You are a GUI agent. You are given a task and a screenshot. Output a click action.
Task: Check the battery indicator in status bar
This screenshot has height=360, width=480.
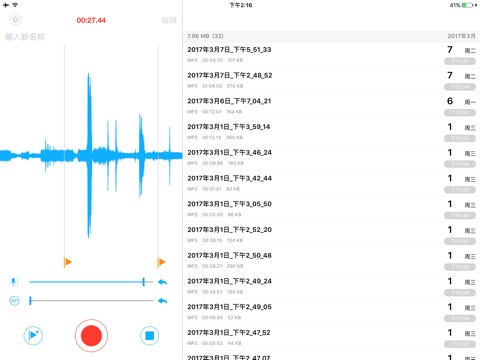467,5
